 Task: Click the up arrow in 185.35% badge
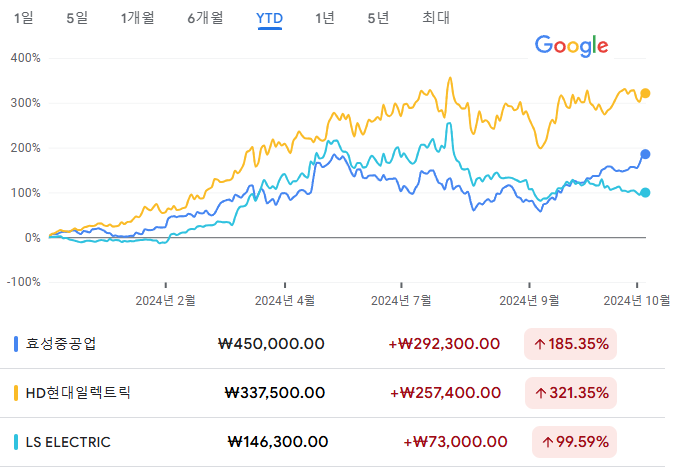pyautogui.click(x=540, y=345)
